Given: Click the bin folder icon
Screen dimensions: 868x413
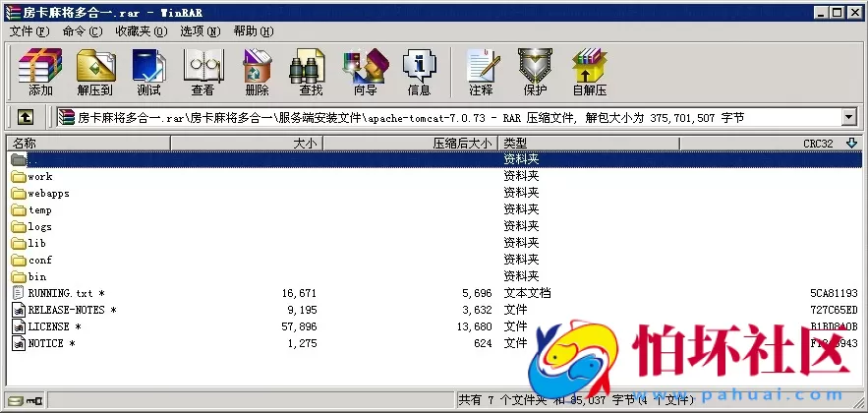Looking at the screenshot, I should [19, 276].
